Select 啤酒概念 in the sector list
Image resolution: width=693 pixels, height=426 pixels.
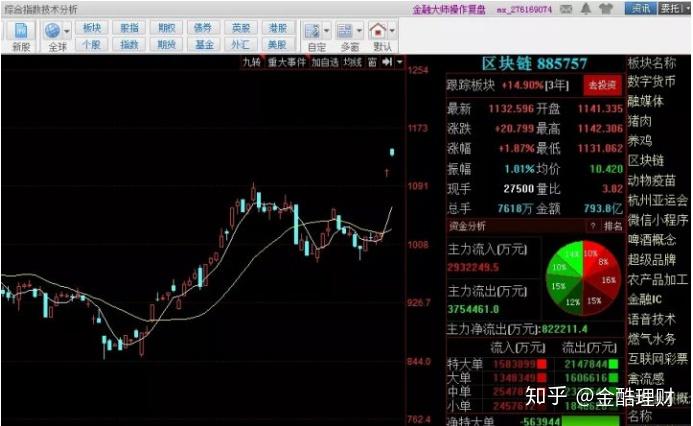point(652,240)
